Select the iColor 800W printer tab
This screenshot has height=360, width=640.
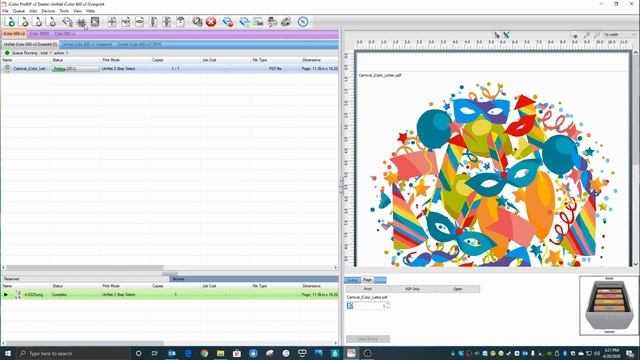[39, 34]
